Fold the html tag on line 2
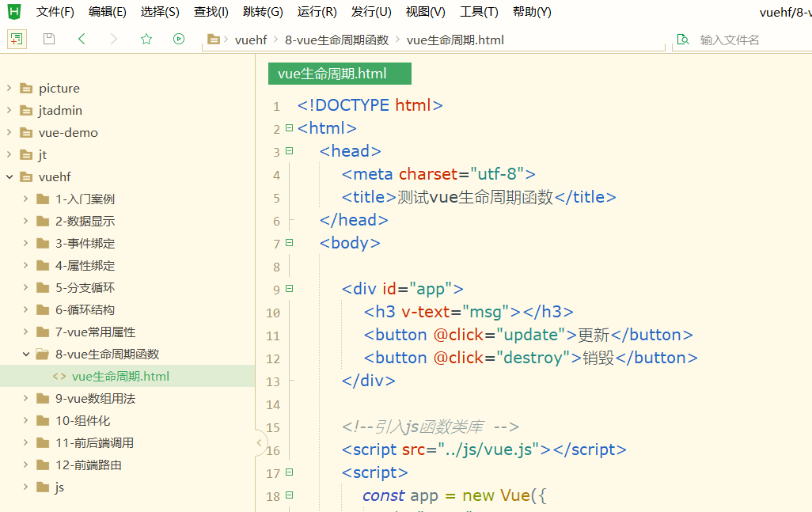Viewport: 812px width, 512px height. tap(290, 128)
